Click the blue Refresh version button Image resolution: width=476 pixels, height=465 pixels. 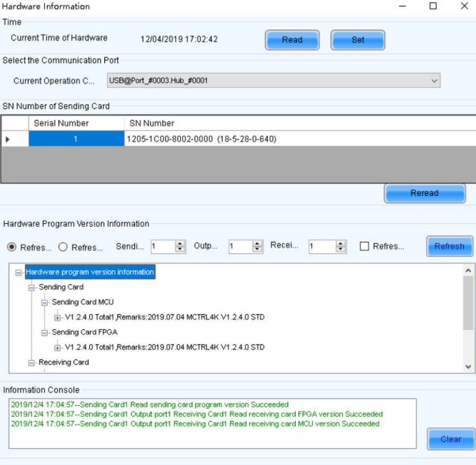(449, 247)
